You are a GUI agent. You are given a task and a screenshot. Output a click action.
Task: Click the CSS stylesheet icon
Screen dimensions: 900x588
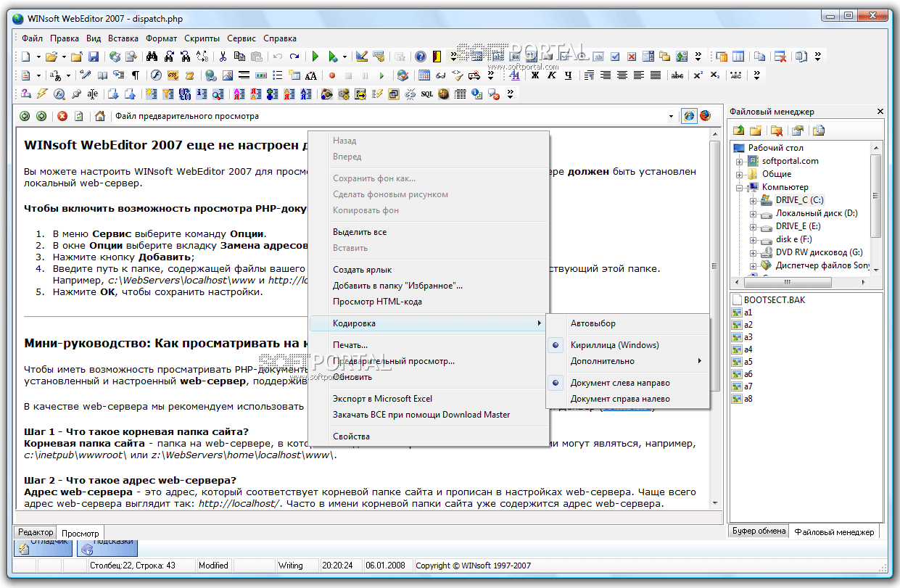point(173,75)
